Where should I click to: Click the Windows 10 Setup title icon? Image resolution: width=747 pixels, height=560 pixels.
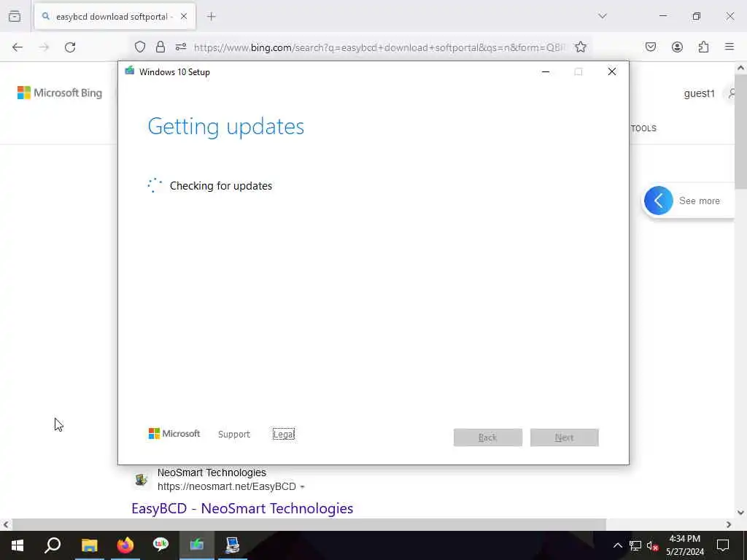pyautogui.click(x=130, y=71)
